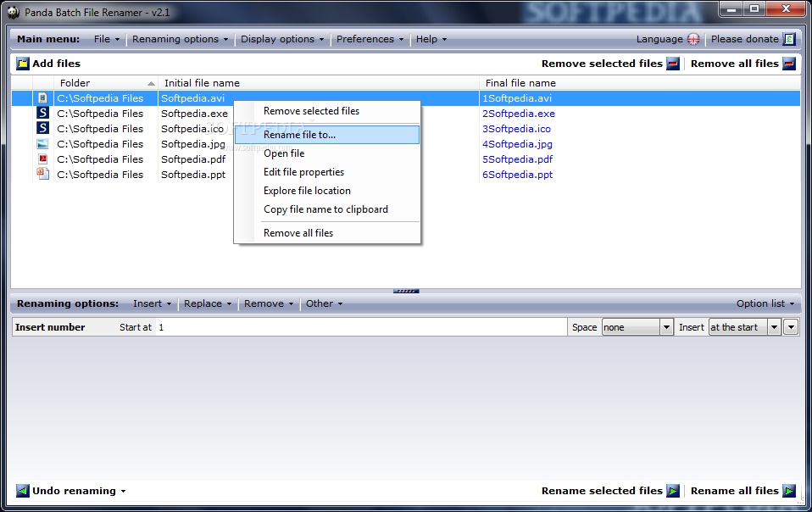Select the final name 3Softpedia.ico

click(516, 129)
